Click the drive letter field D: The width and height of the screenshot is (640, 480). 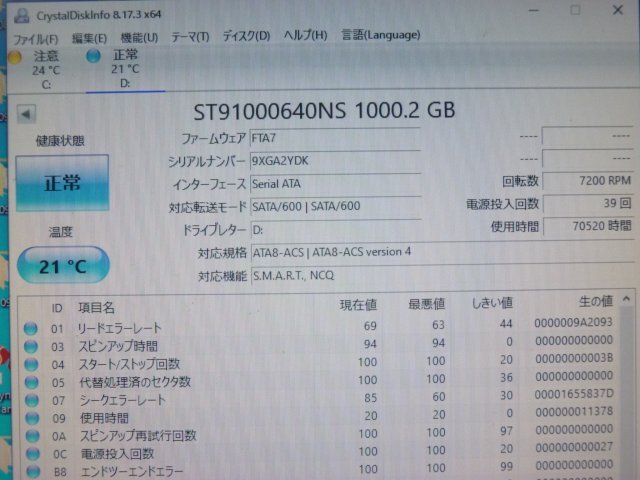point(335,230)
